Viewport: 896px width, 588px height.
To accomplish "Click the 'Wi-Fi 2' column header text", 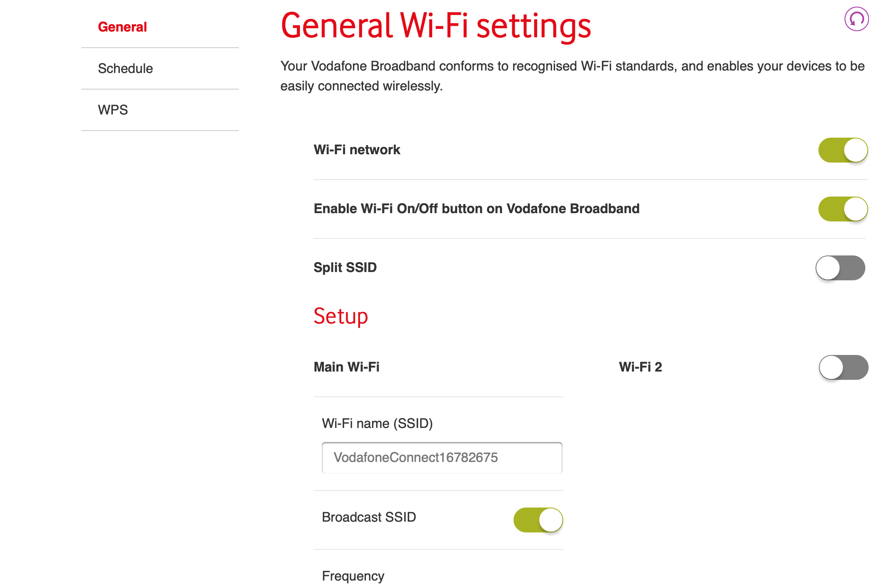I will click(x=640, y=367).
